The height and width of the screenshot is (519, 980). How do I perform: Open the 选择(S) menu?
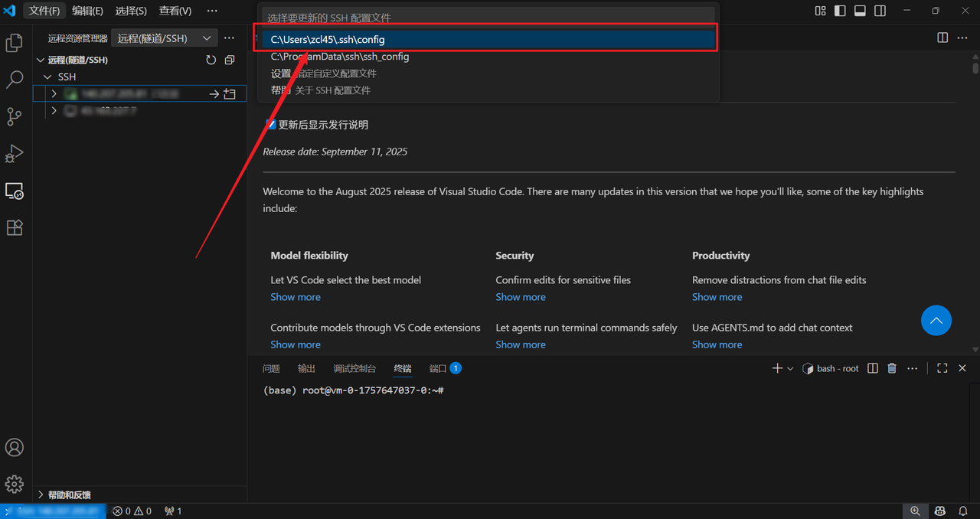(x=131, y=11)
